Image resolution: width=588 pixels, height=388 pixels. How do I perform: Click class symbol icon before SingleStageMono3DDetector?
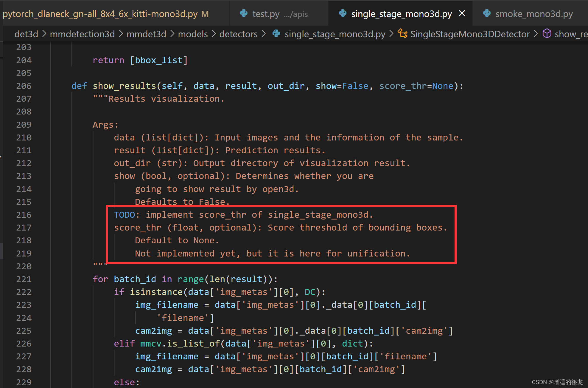402,34
